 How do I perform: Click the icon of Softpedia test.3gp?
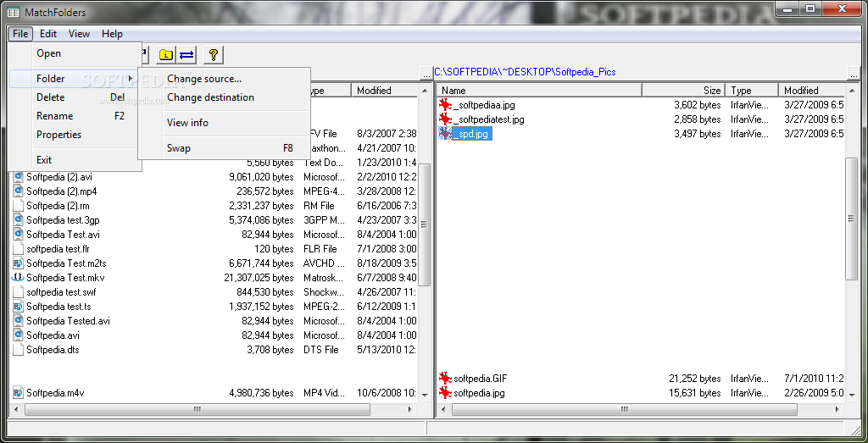coord(18,220)
